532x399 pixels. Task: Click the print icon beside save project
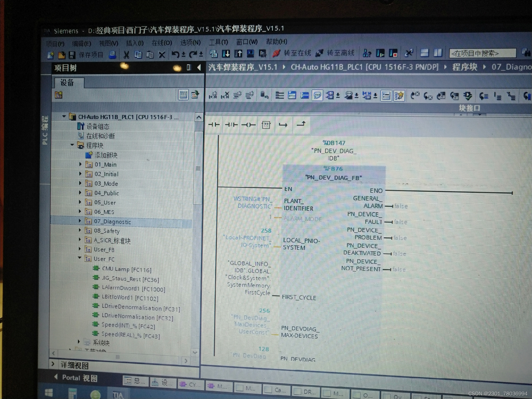point(112,55)
